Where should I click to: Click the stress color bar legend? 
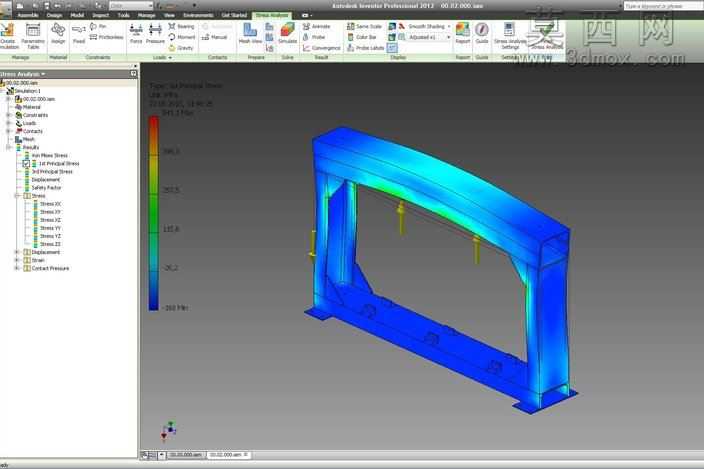pos(154,213)
